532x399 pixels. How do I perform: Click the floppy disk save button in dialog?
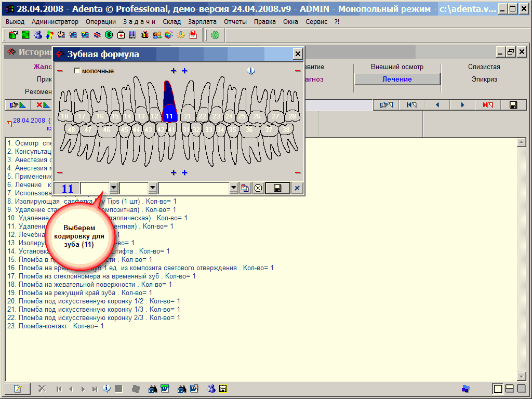(x=277, y=188)
